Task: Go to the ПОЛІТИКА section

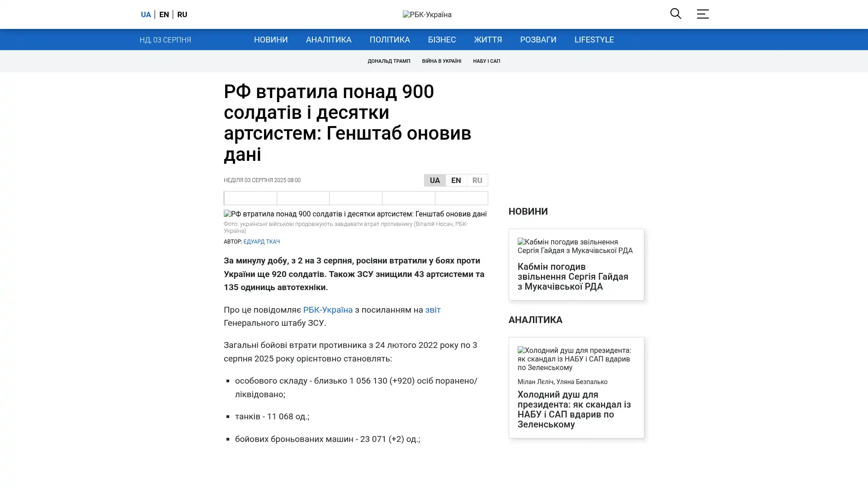Action: [x=389, y=40]
